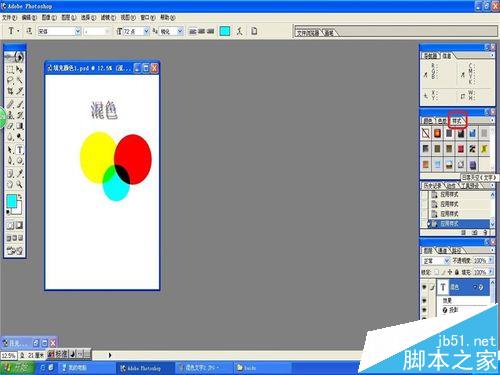Screen dimensions: 500x375
Task: Select the Notes tool
Action: click(10, 173)
